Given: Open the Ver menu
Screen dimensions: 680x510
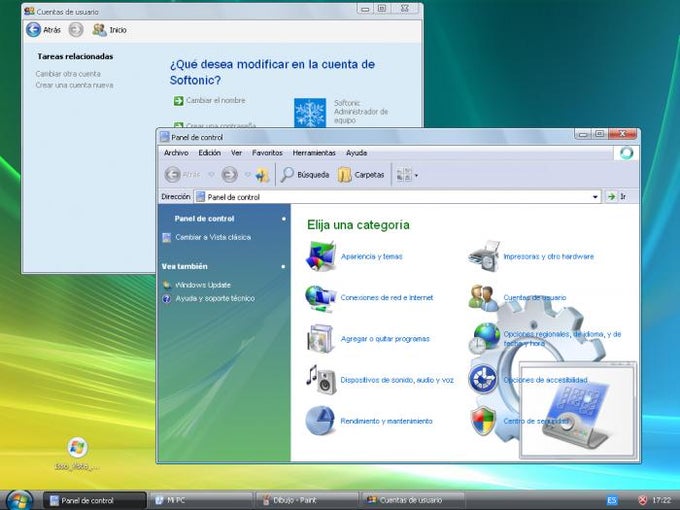Looking at the screenshot, I should click(236, 153).
